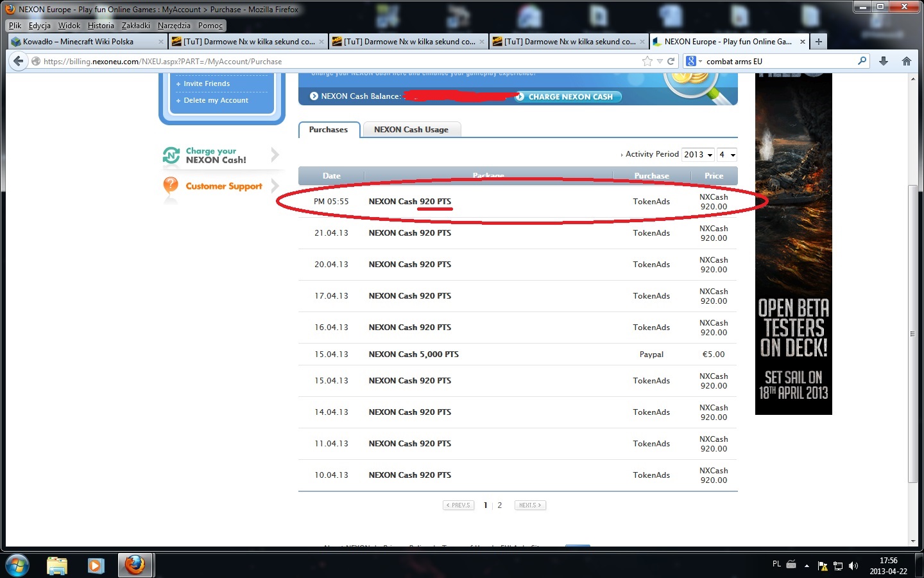Click the Charge your NEXON Cash! link
Image resolution: width=924 pixels, height=578 pixels.
coord(216,155)
